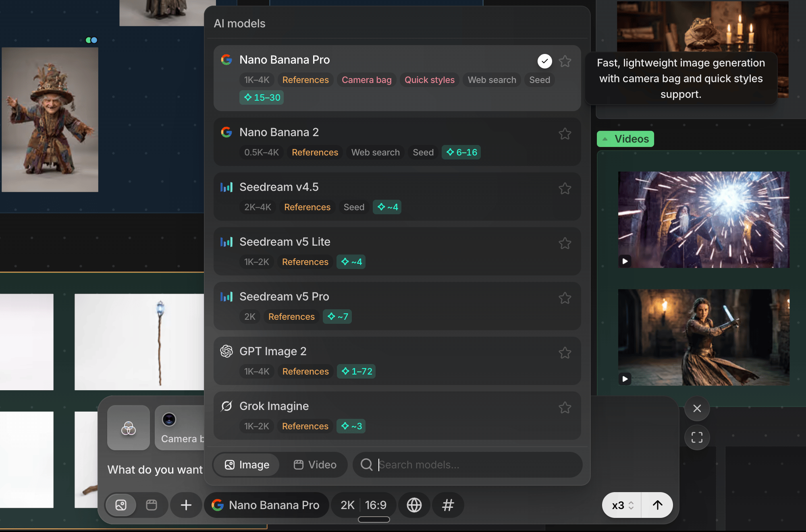Open the frog with candles image
This screenshot has width=806, height=532.
pyautogui.click(x=703, y=27)
